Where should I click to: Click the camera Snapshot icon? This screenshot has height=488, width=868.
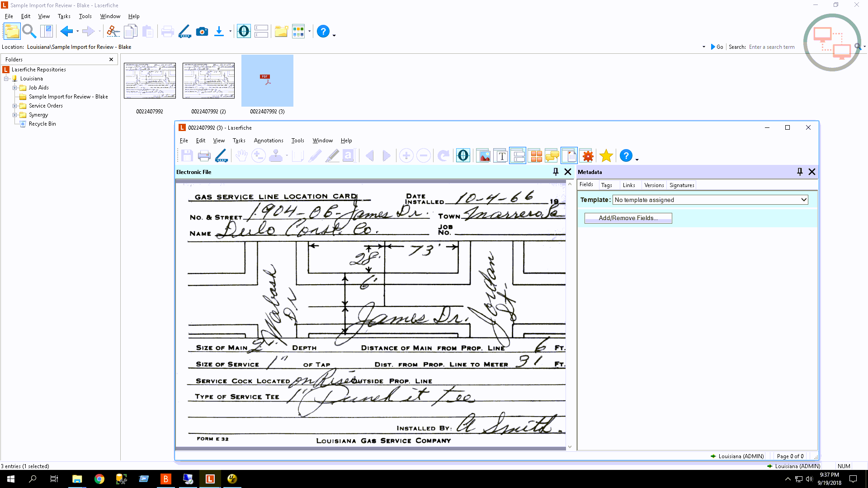(x=202, y=31)
